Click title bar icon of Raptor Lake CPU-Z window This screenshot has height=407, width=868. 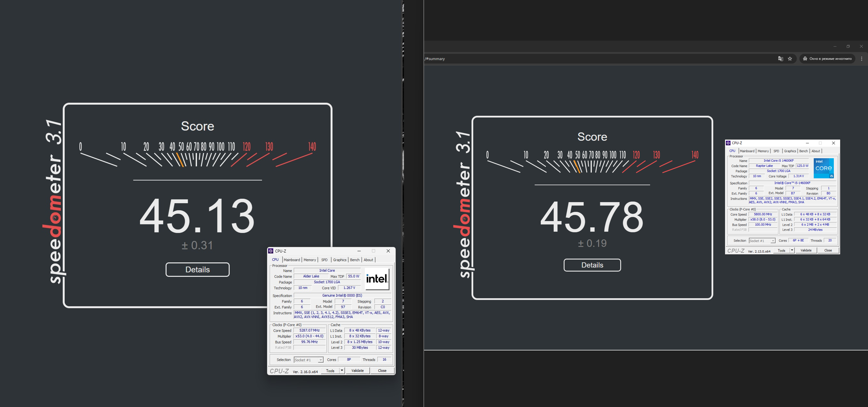click(x=728, y=143)
